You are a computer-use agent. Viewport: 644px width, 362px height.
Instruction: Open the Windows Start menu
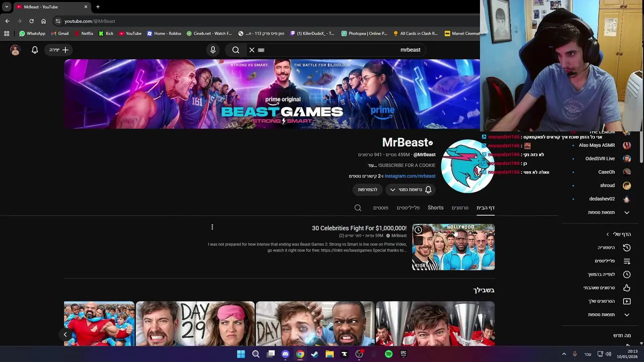(x=241, y=354)
